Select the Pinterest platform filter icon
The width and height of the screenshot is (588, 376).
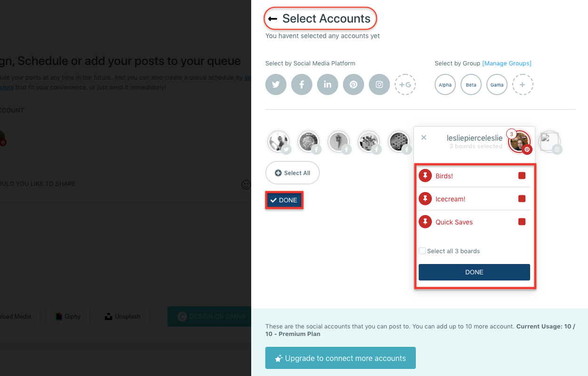pos(353,84)
